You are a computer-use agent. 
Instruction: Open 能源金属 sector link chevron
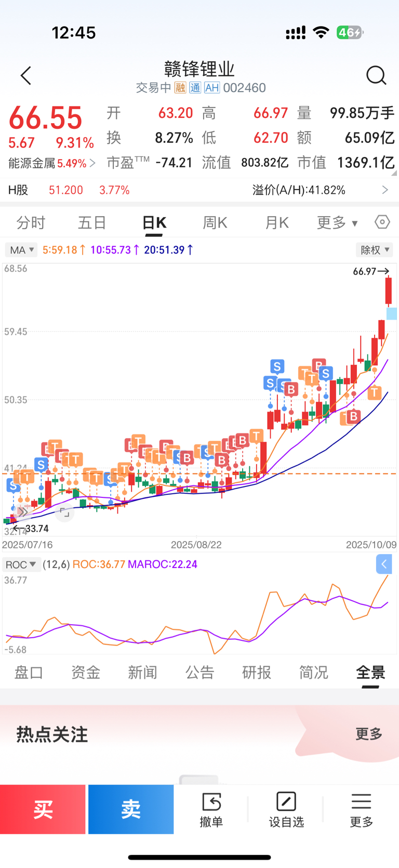pyautogui.click(x=92, y=163)
